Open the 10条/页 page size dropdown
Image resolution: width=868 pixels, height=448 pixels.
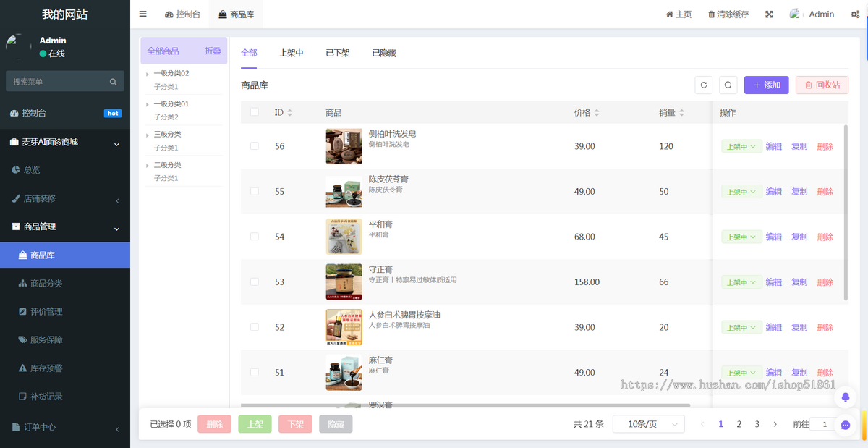click(x=648, y=424)
